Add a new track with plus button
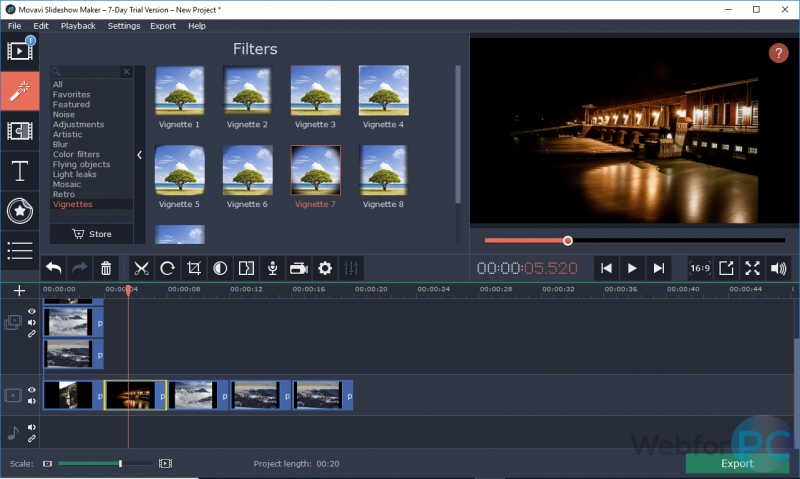Image resolution: width=800 pixels, height=479 pixels. (19, 291)
